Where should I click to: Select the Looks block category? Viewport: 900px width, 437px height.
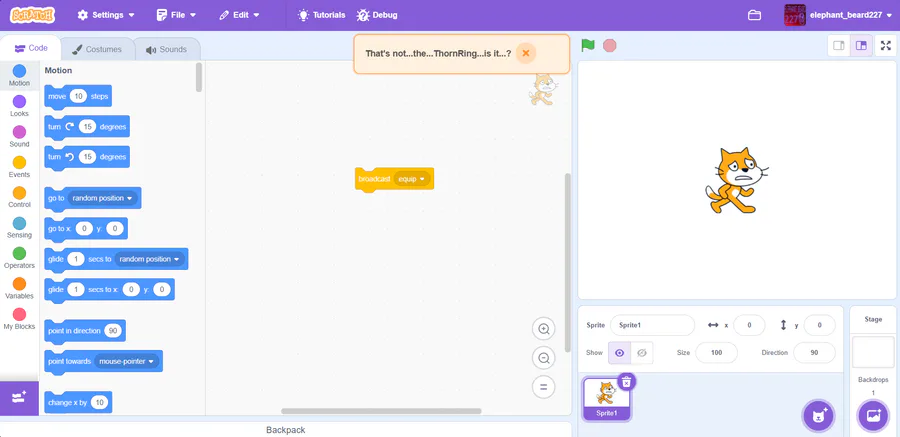click(x=20, y=106)
